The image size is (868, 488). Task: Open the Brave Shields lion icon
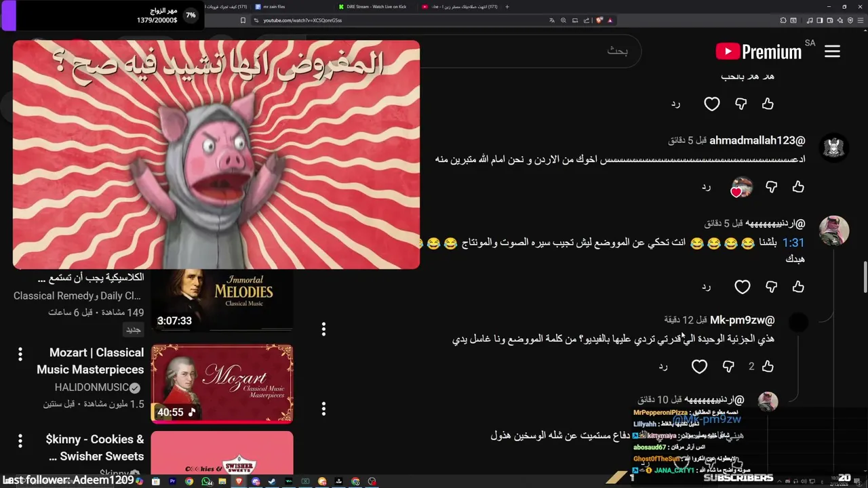click(x=599, y=20)
